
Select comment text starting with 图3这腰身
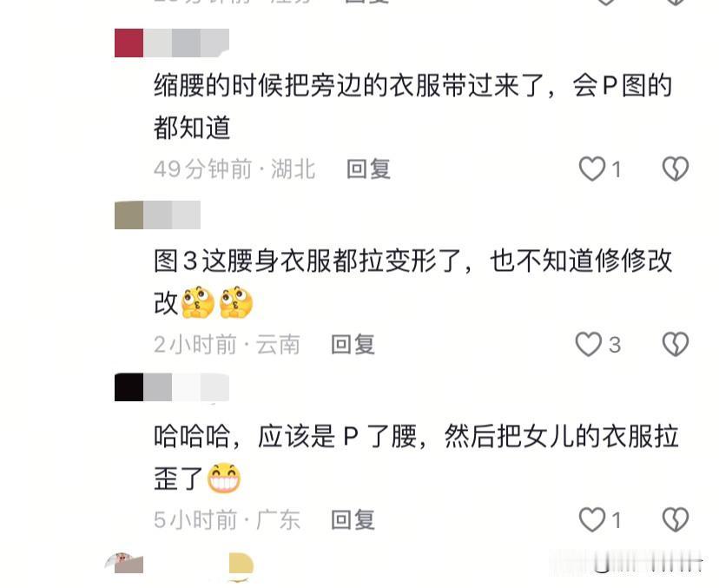point(412,282)
